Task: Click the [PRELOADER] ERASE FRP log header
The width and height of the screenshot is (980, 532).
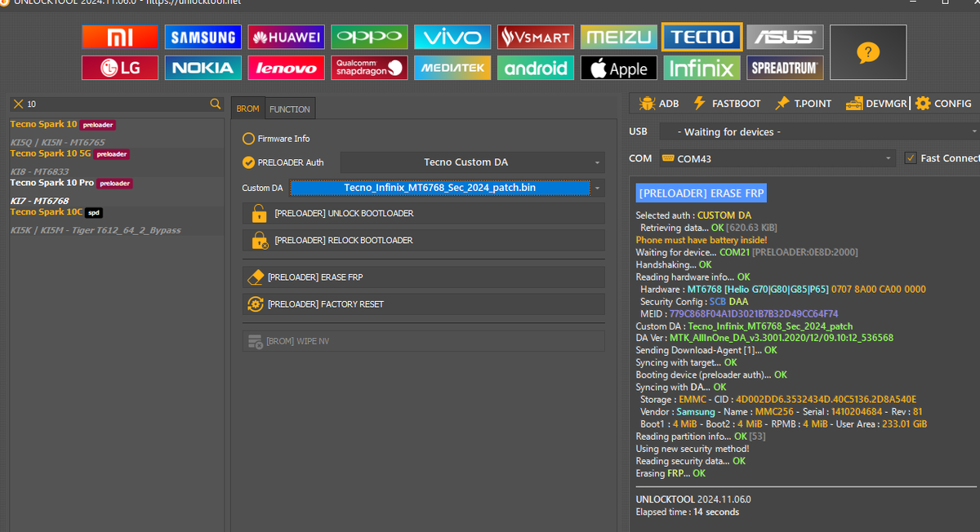Action: pos(702,193)
